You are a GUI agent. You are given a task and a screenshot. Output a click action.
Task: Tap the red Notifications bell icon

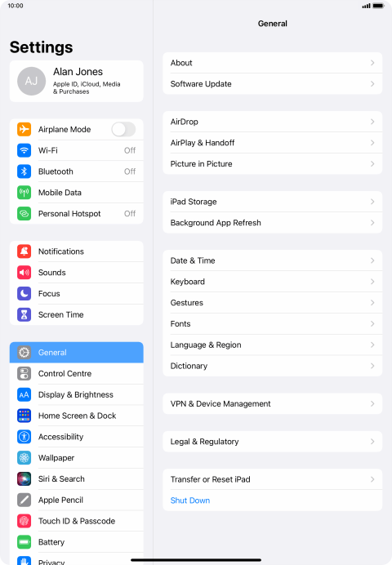coord(24,251)
